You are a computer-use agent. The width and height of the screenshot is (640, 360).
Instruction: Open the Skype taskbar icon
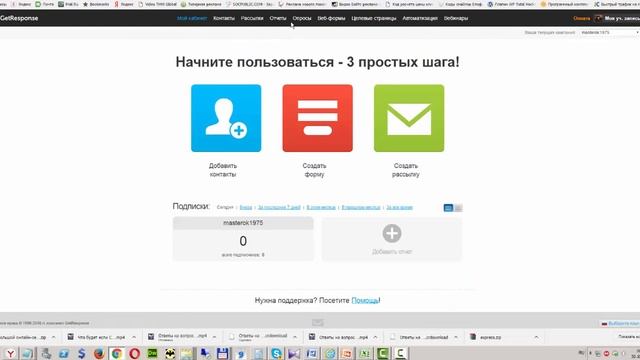coord(276,353)
